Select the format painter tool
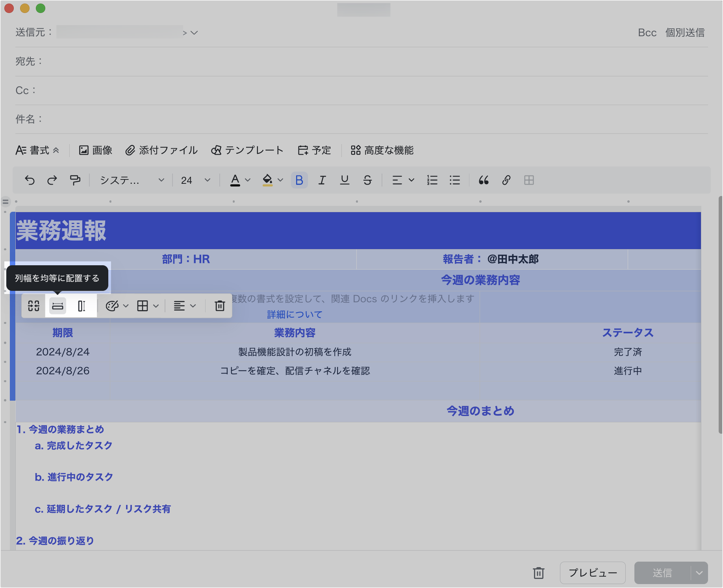723x588 pixels. (x=75, y=180)
